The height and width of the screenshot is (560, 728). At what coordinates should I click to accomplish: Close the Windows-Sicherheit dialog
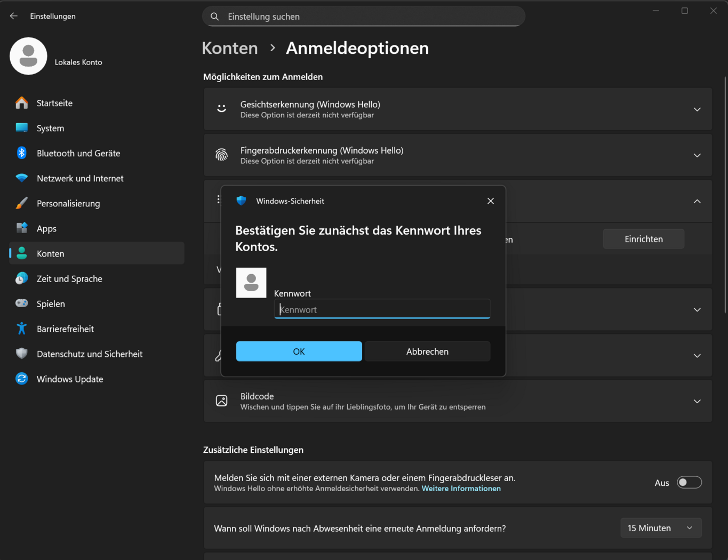click(x=491, y=201)
